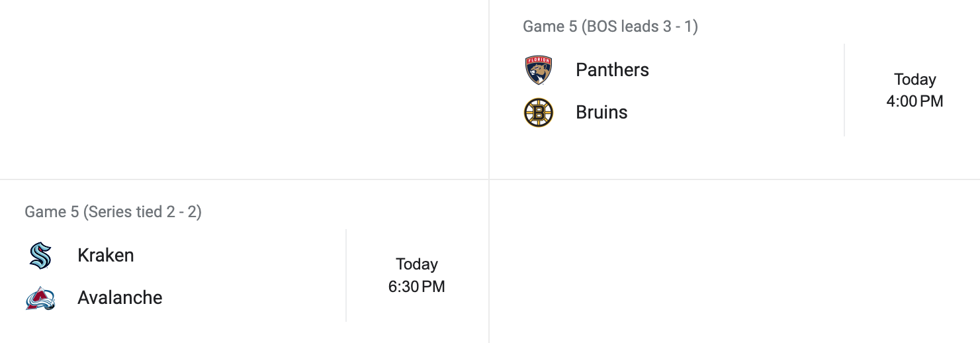The image size is (980, 343).
Task: Select the Kraken team name
Action: pos(106,256)
